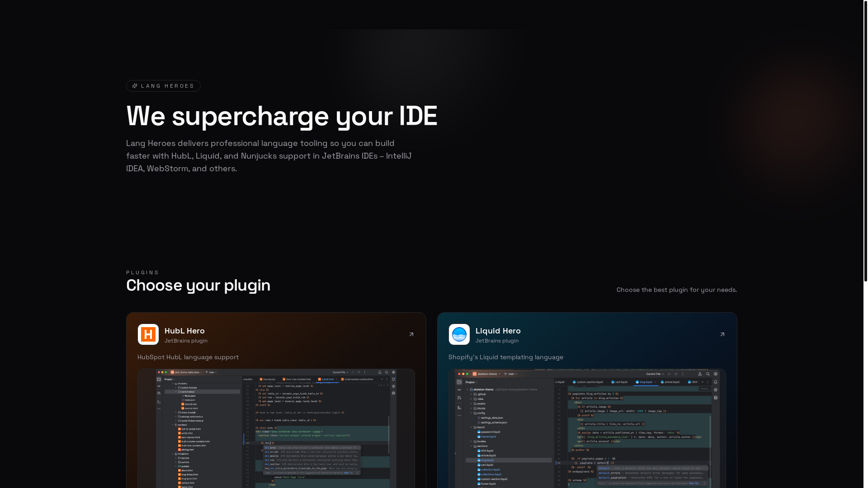Open the HubL Hero plugin title link
The width and height of the screenshot is (868, 488).
184,331
